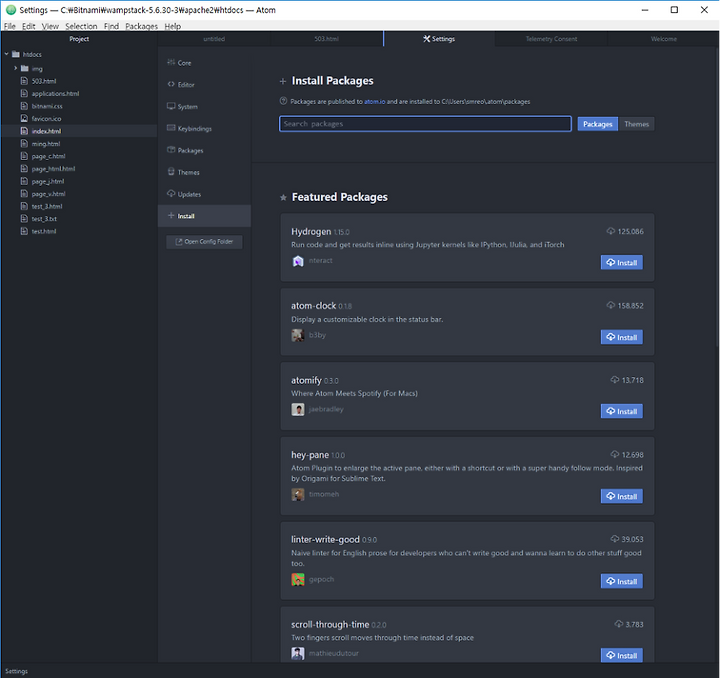Install the atom-clock package
This screenshot has height=678, width=720.
click(x=622, y=337)
